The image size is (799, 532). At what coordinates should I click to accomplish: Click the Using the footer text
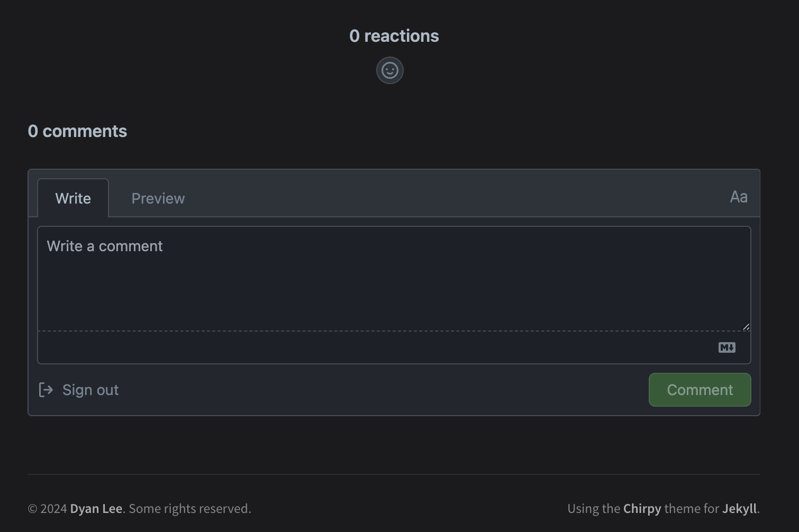pyautogui.click(x=594, y=509)
